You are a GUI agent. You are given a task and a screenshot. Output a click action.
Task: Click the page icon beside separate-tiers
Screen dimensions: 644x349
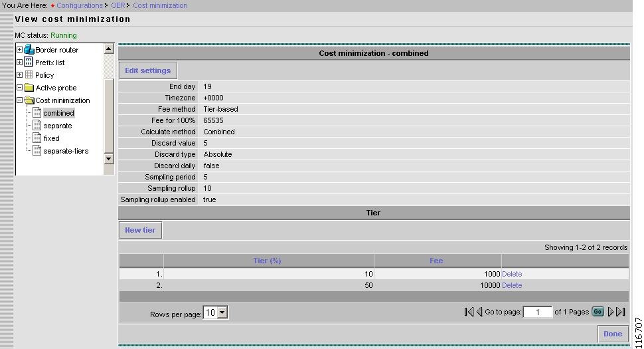pos(37,151)
